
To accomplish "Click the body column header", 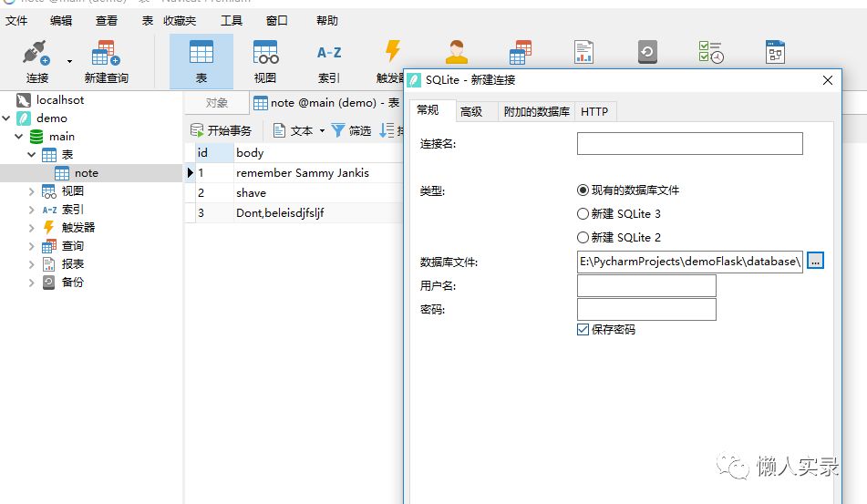I will click(x=318, y=152).
